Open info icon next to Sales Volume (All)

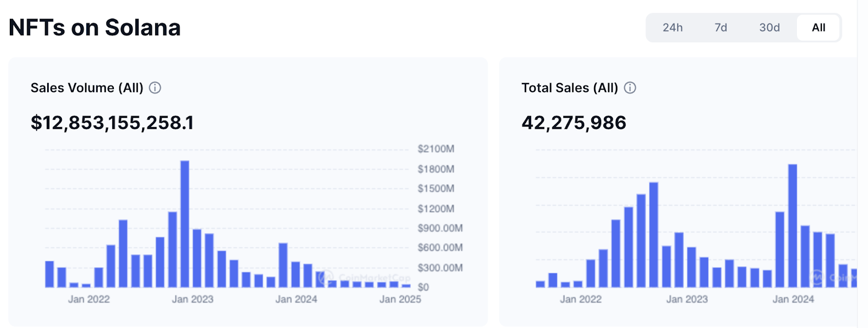(x=155, y=88)
